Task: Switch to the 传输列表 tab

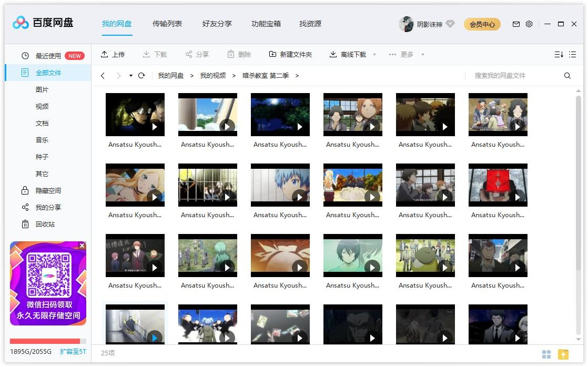Action: click(x=167, y=24)
